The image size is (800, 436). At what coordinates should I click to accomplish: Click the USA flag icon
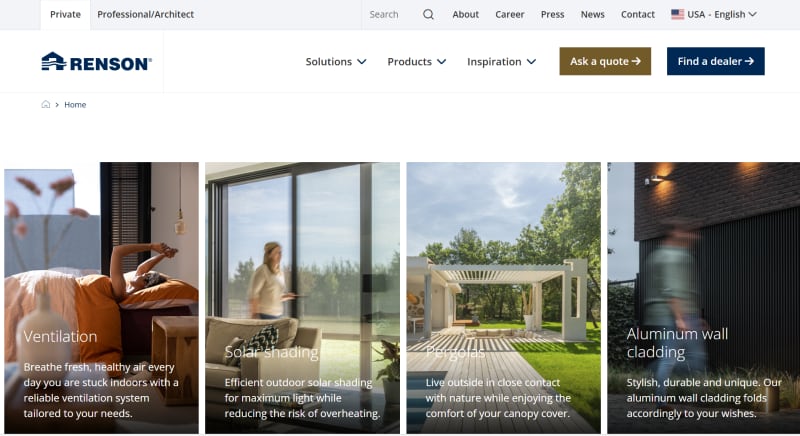[x=678, y=14]
